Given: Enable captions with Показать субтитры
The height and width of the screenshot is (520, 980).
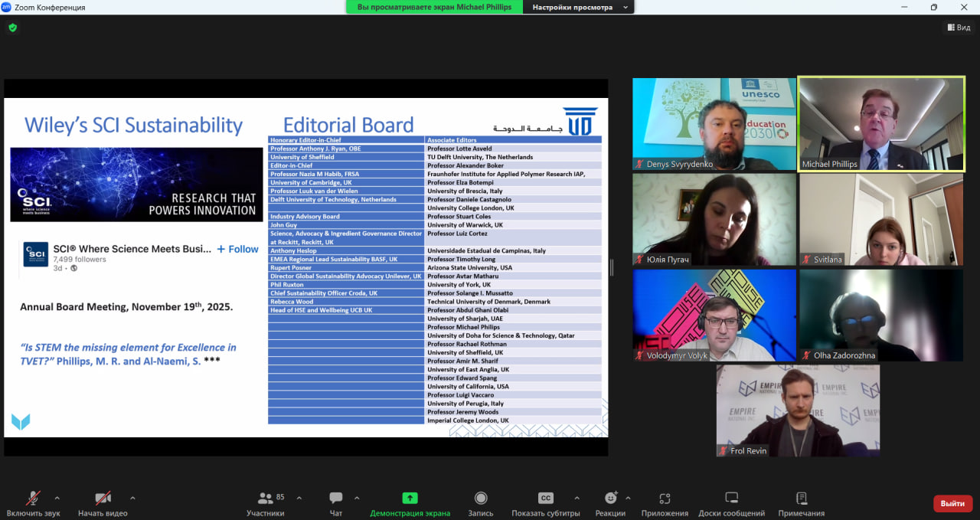Looking at the screenshot, I should pyautogui.click(x=545, y=499).
